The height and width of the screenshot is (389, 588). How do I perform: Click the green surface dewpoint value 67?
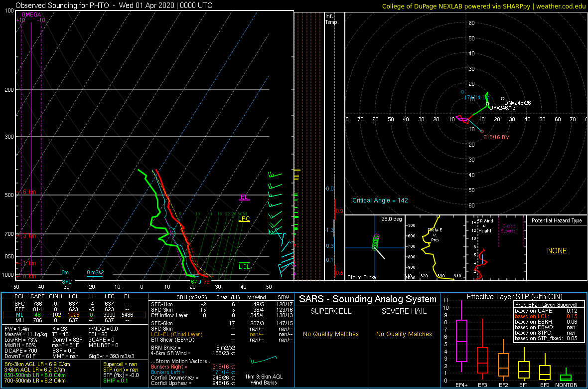[x=194, y=282]
